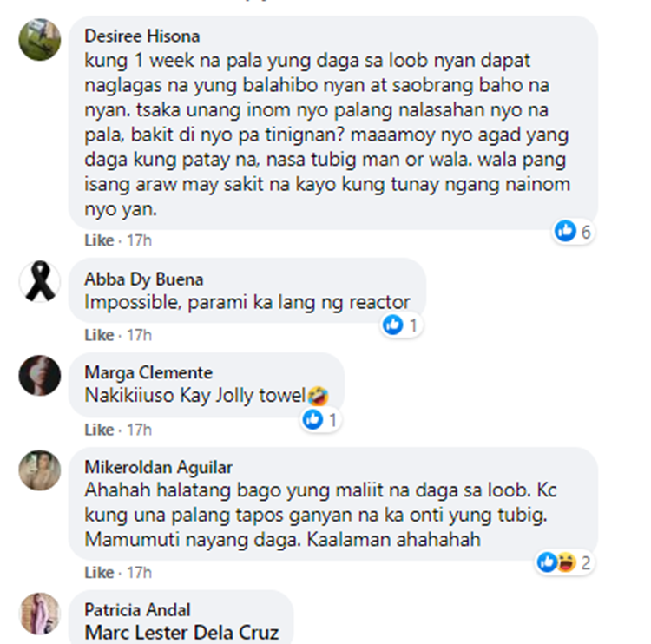Open Patricia Andal's name link

(x=137, y=610)
